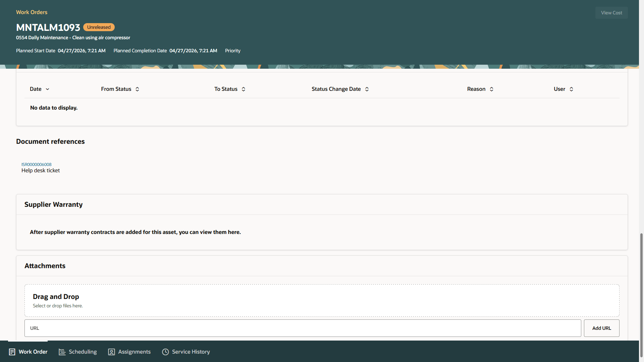This screenshot has height=362, width=644.
Task: Click the Work Order document icon
Action: pyautogui.click(x=12, y=352)
